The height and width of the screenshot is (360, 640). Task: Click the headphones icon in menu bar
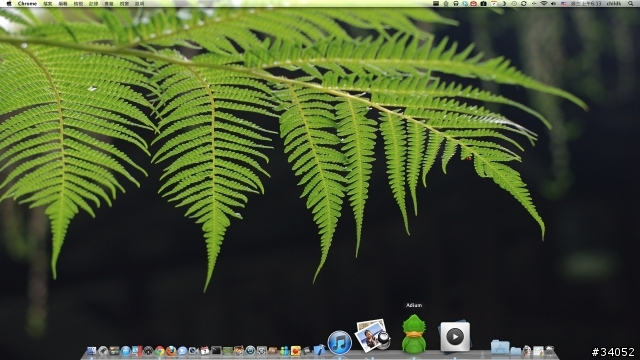tap(456, 3)
